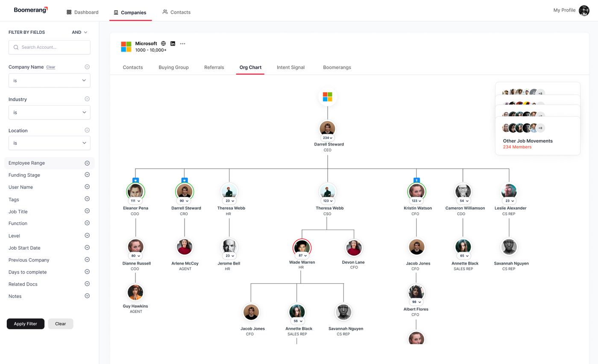Expand the Days to complete filter
This screenshot has width=598, height=364.
click(87, 272)
